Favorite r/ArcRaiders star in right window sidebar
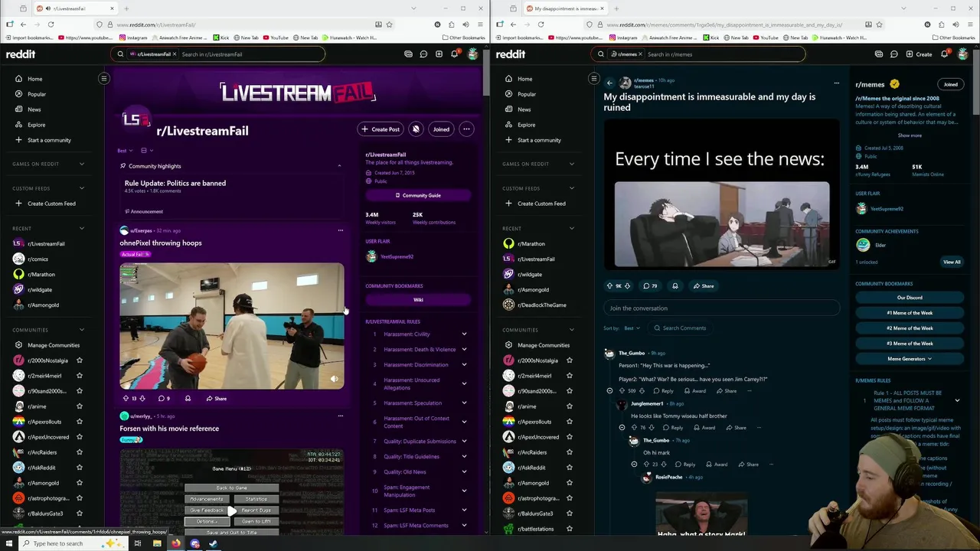Viewport: 980px width, 551px height. click(570, 452)
